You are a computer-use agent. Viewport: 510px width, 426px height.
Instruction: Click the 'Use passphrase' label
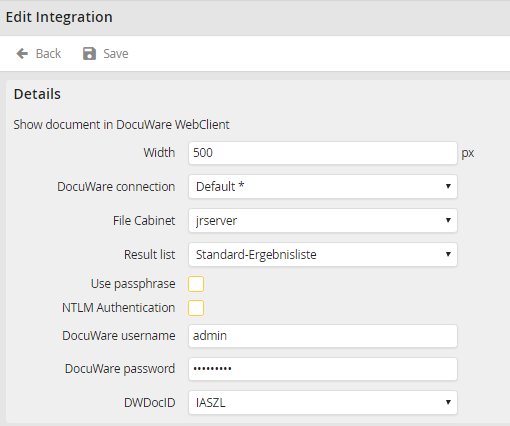click(133, 284)
